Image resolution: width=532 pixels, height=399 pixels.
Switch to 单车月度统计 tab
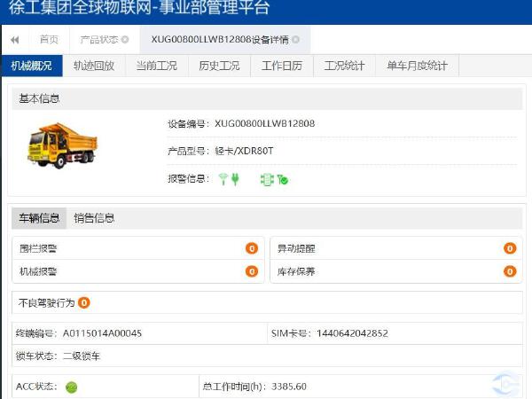418,66
